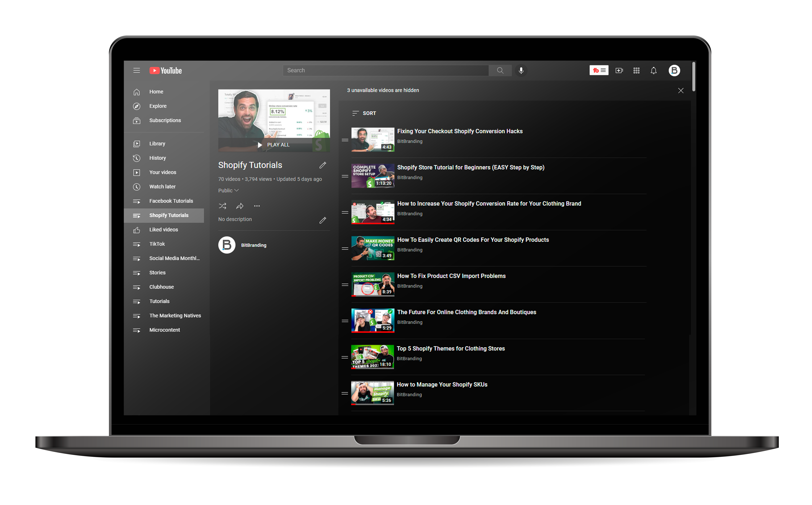The image size is (812, 505).
Task: Open The Marketing Natives playlist
Action: pyautogui.click(x=164, y=316)
